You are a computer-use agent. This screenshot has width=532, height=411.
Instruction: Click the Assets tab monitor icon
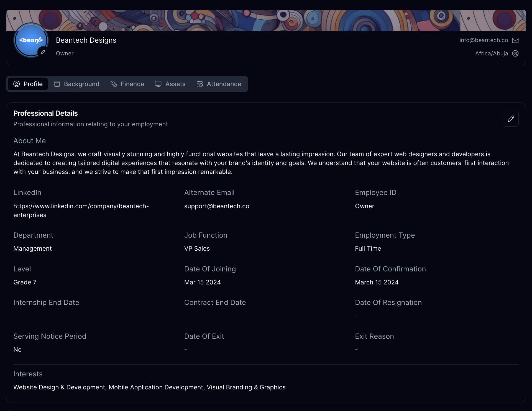point(158,84)
